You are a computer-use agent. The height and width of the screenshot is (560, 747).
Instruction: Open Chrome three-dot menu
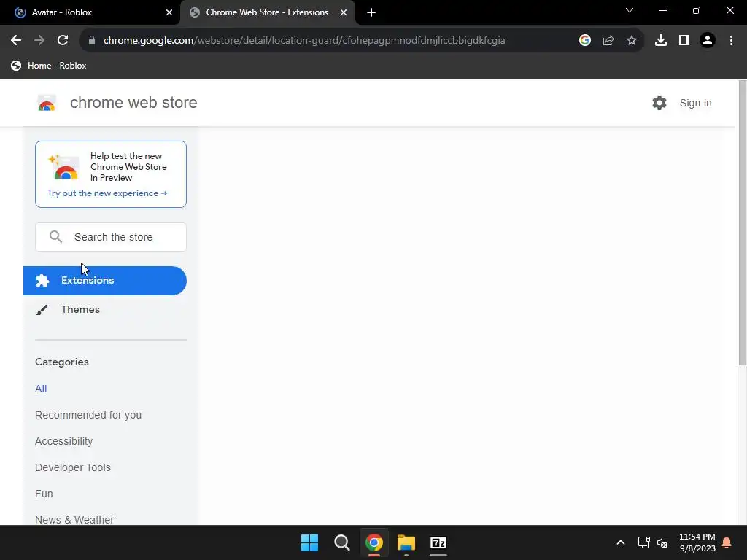pyautogui.click(x=731, y=41)
